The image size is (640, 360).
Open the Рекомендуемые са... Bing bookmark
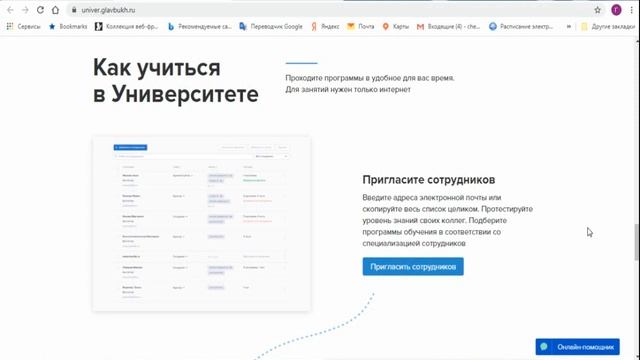200,26
